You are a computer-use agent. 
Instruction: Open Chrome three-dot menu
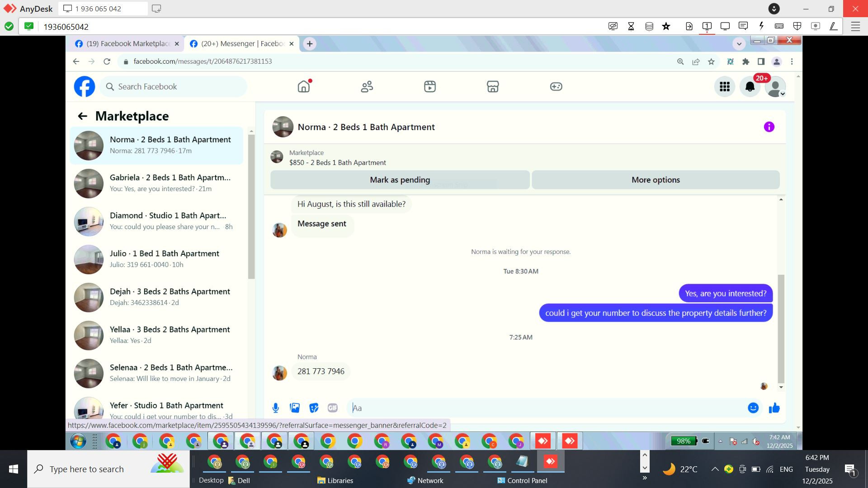pos(792,61)
